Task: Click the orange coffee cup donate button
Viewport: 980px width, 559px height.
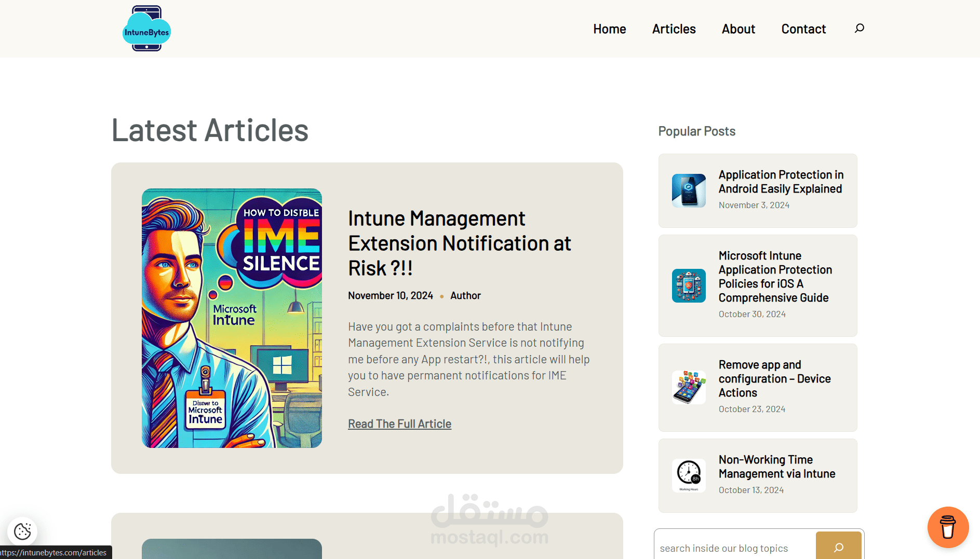Action: (x=948, y=527)
